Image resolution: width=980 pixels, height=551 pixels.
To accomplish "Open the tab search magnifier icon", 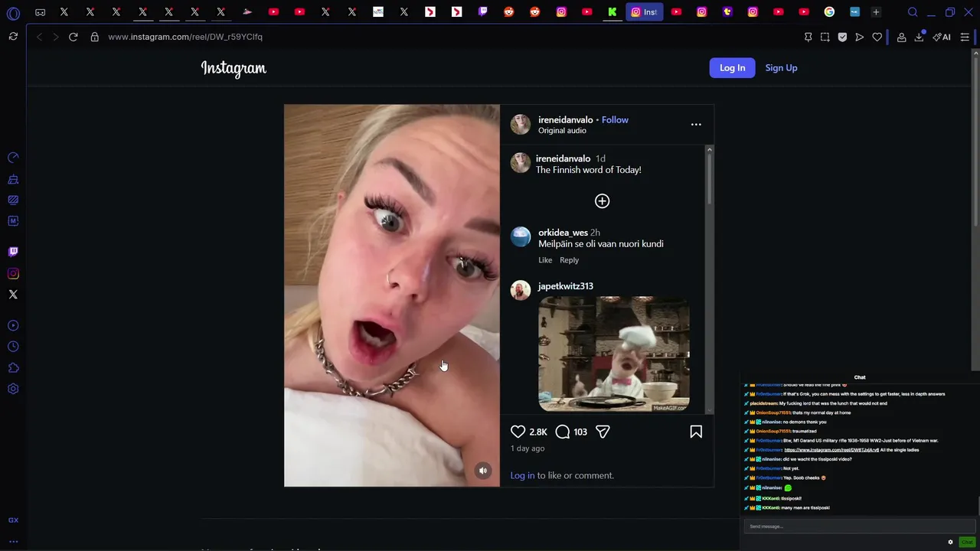I will point(913,12).
